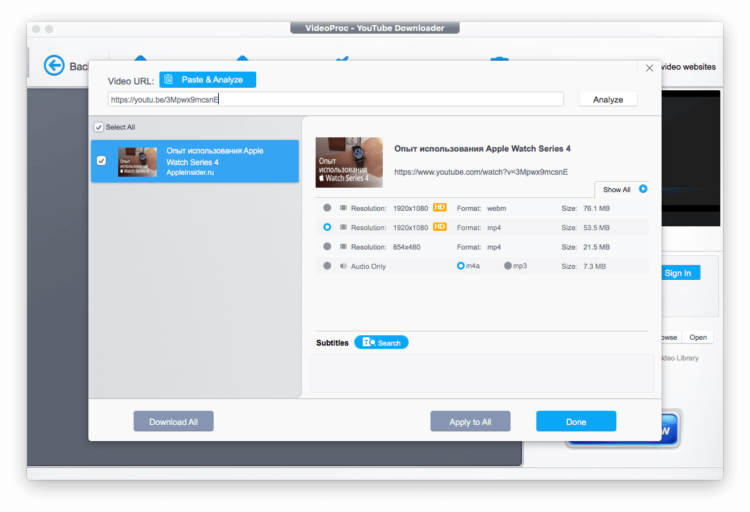Click the film icon on the 53.5 MB row

[x=343, y=227]
